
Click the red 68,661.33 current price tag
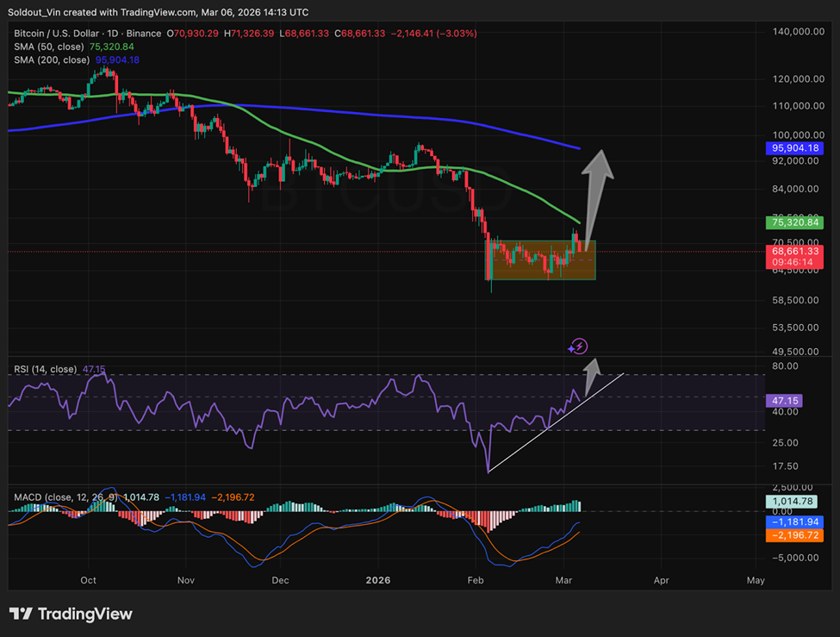tap(794, 251)
